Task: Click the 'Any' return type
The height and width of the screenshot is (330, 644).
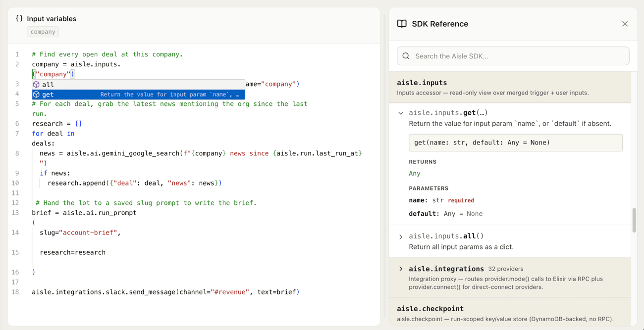Action: click(x=415, y=174)
